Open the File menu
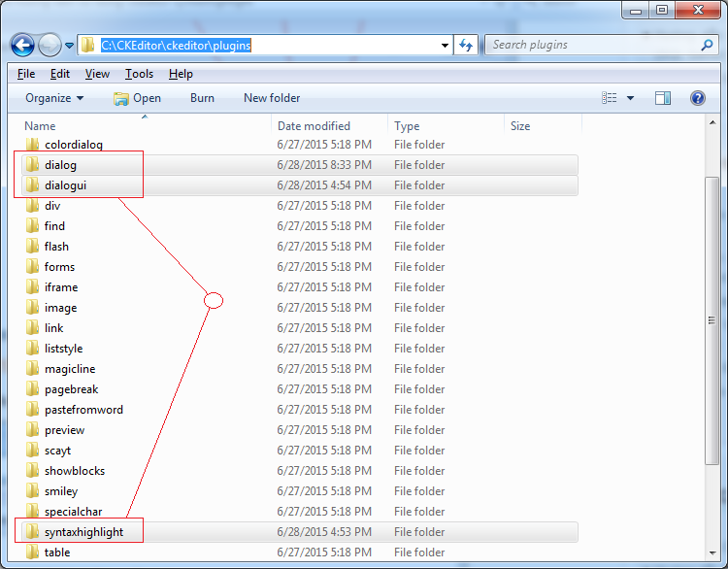Image resolution: width=728 pixels, height=569 pixels. (26, 74)
